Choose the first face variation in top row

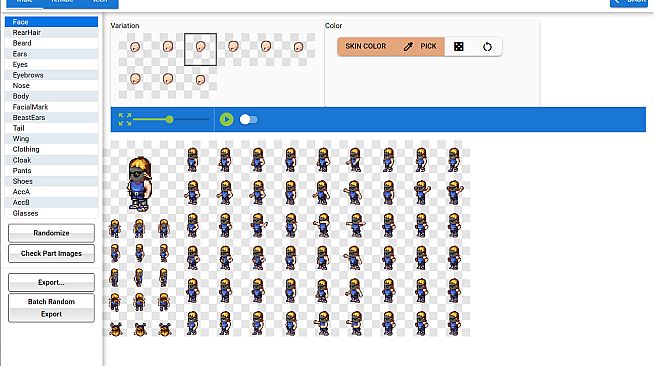(135, 47)
